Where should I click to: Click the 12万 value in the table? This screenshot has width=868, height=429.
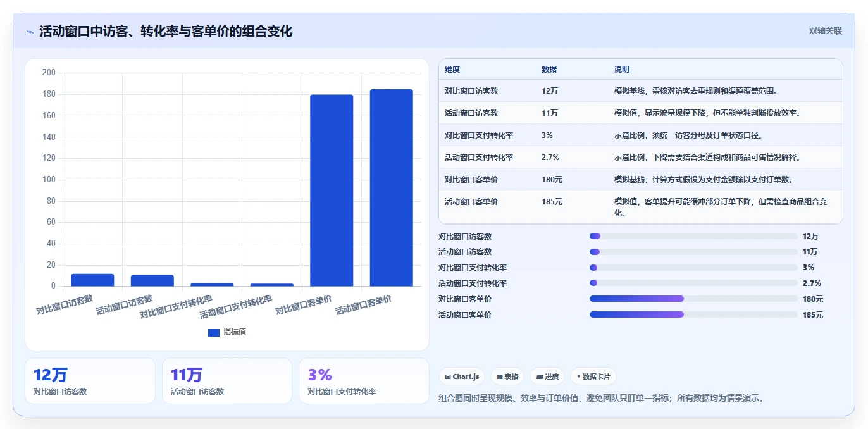pyautogui.click(x=550, y=91)
